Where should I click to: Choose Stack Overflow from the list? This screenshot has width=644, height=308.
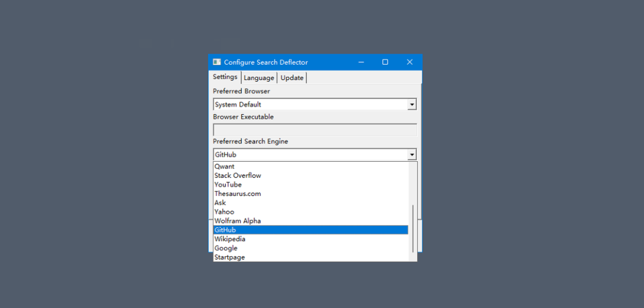click(x=311, y=175)
